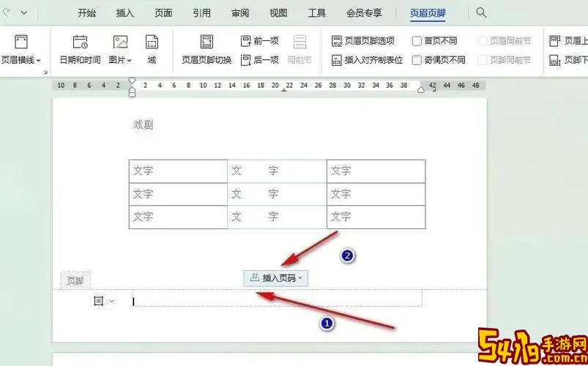Screen dimensions: 588x366
Task: Open 页眉页脚选项 options
Action: pyautogui.click(x=363, y=40)
